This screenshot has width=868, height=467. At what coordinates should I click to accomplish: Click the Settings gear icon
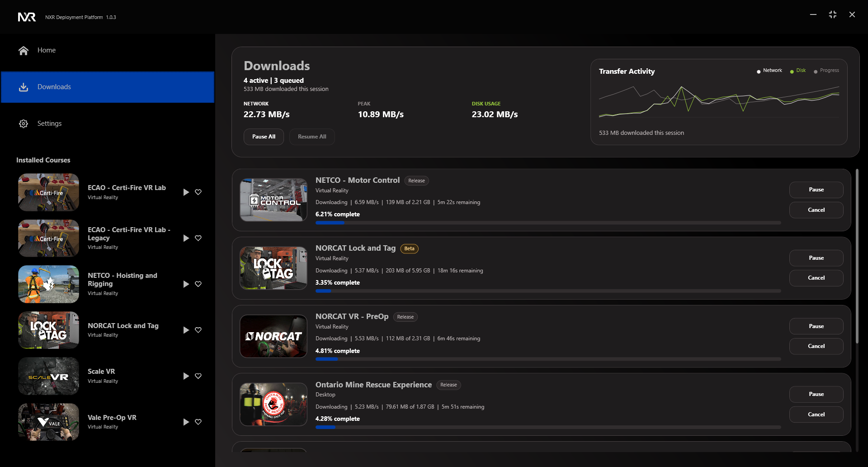point(24,124)
